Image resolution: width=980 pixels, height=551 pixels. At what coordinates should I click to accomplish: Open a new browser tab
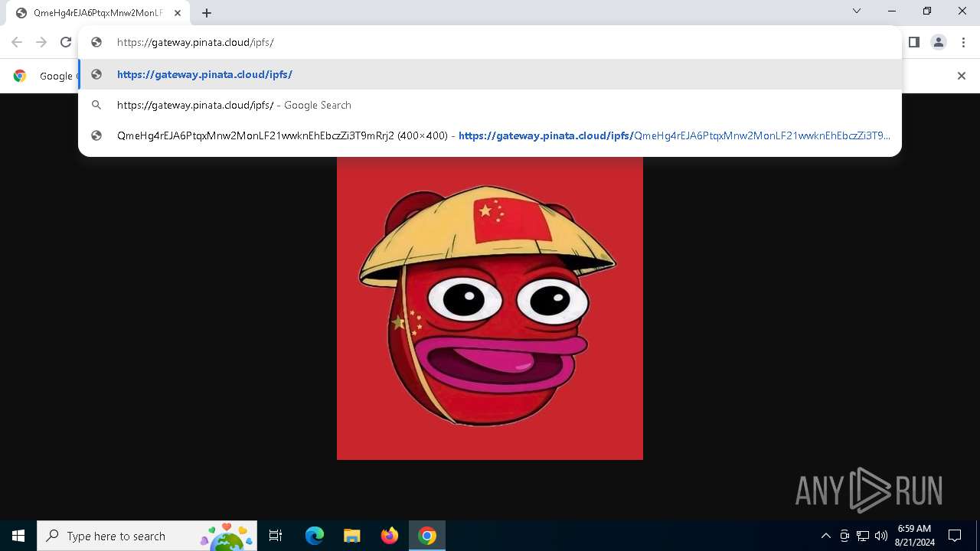click(x=207, y=13)
